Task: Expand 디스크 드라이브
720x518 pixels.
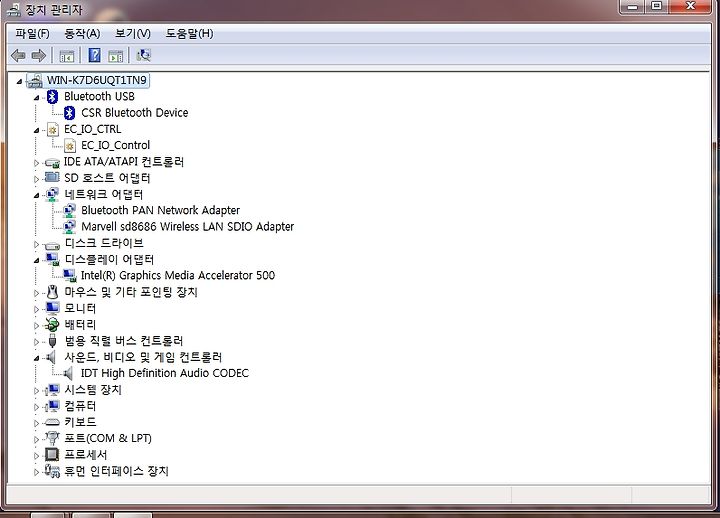Action: [37, 244]
